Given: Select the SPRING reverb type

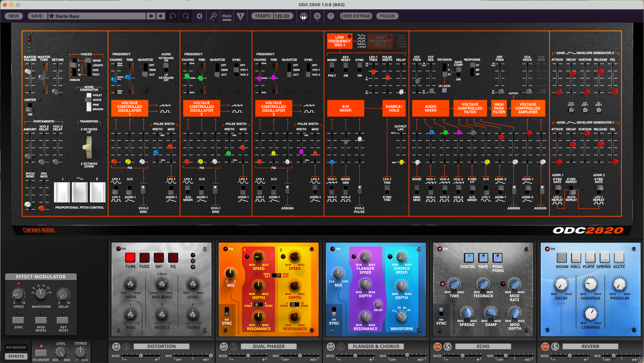Looking at the screenshot, I should tap(604, 258).
